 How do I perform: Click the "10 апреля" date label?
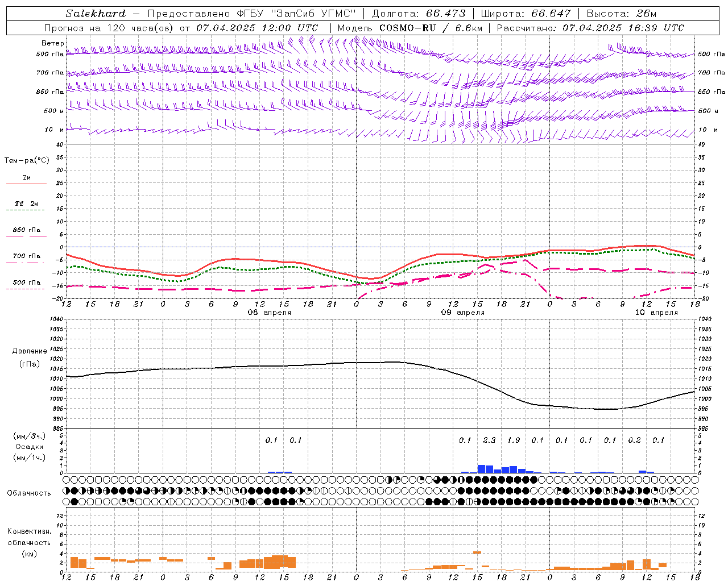point(656,313)
